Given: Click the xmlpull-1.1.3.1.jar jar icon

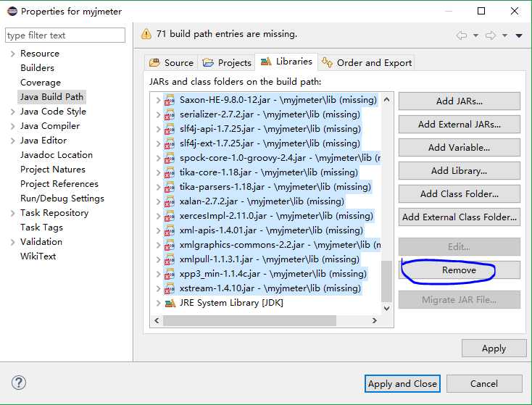Looking at the screenshot, I should pos(170,260).
